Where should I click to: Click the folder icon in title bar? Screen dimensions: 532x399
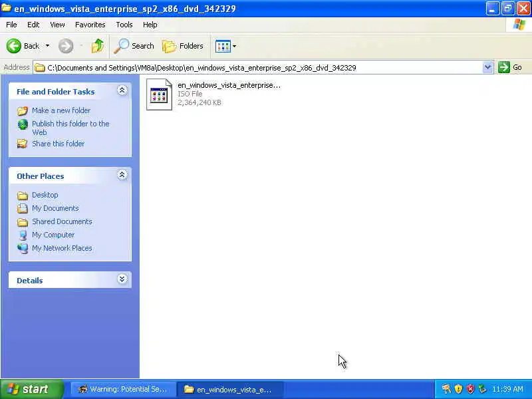[x=6, y=8]
